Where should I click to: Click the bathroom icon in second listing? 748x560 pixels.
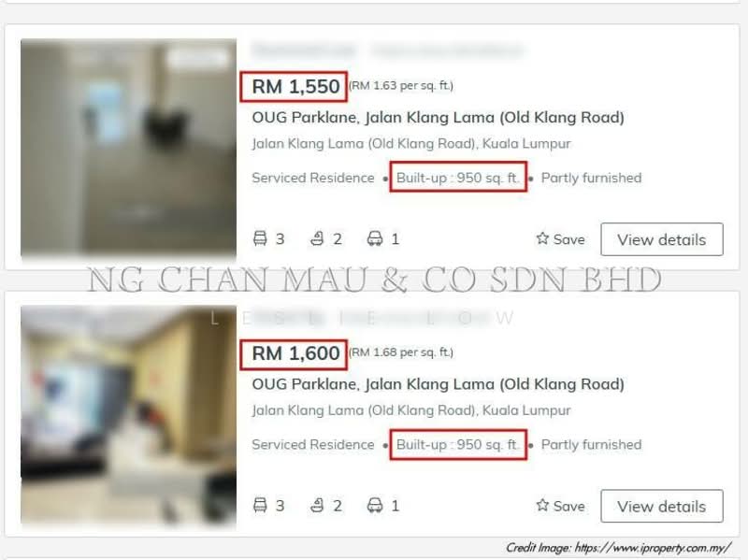click(317, 505)
